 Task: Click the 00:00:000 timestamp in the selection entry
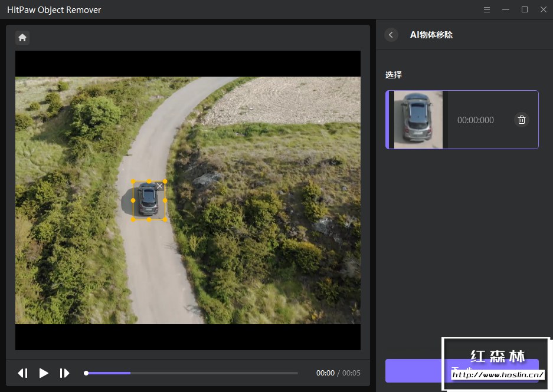tap(475, 120)
